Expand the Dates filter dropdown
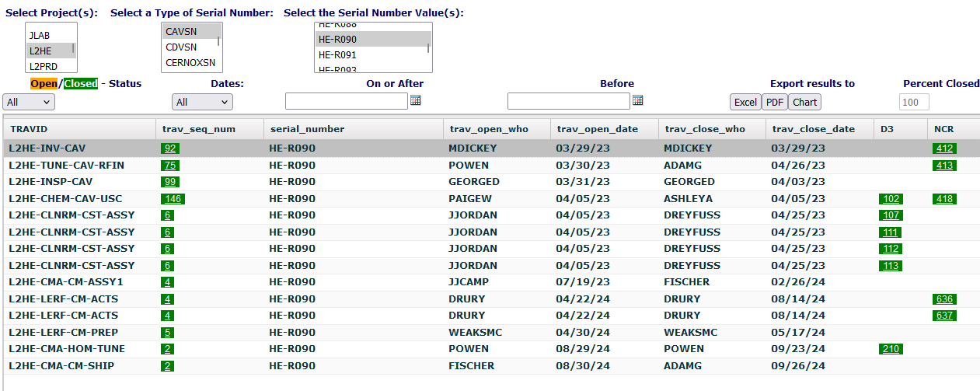The image size is (980, 391). [x=202, y=102]
